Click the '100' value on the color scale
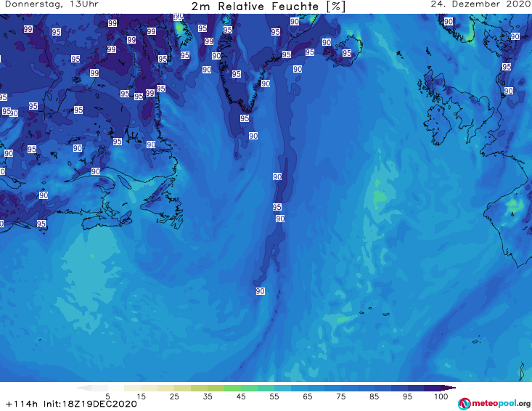The width and height of the screenshot is (532, 411). [441, 396]
